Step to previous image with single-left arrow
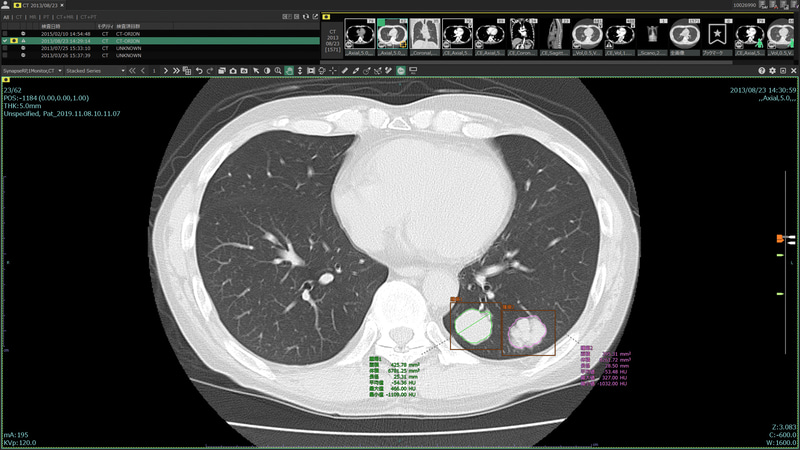This screenshot has width=800, height=450. point(143,70)
